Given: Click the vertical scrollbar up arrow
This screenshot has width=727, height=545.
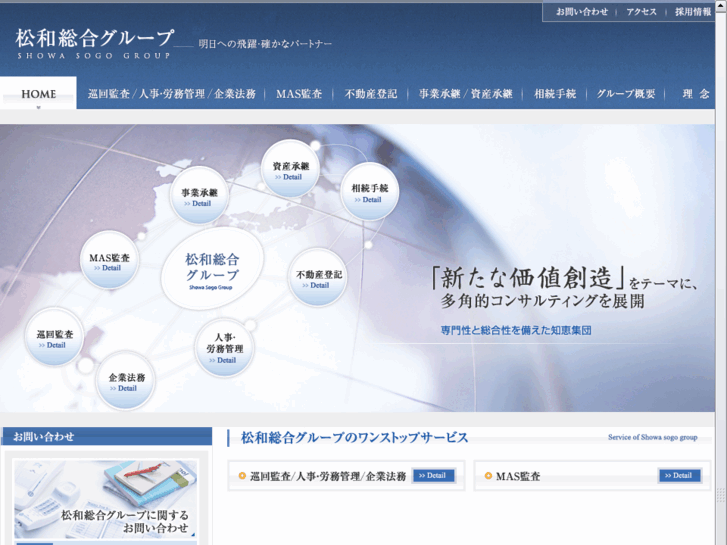Looking at the screenshot, I should [721, 5].
